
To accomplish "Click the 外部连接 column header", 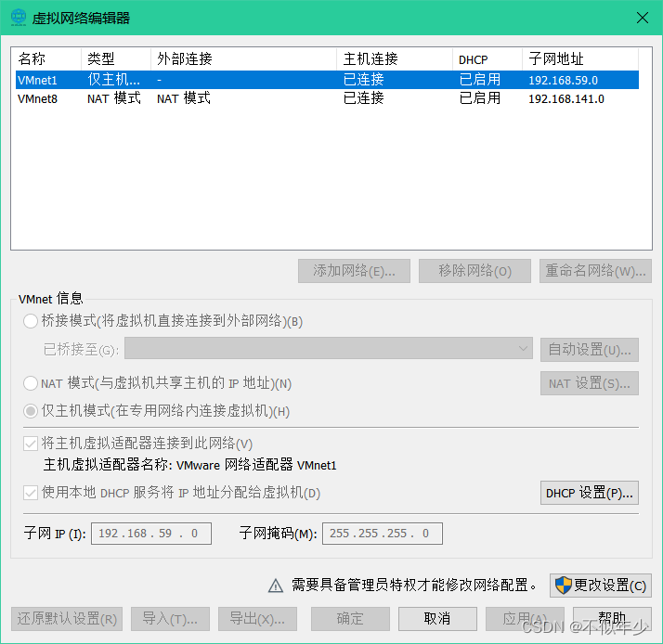I will click(244, 58).
